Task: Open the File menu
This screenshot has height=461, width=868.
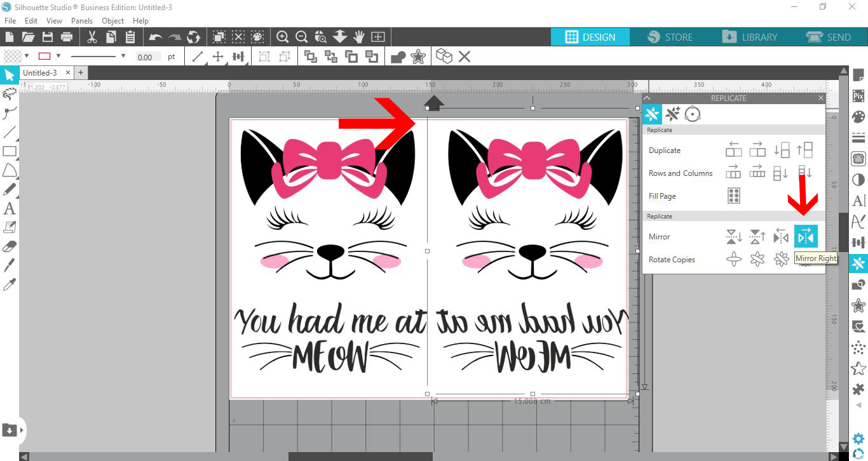Action: pos(10,21)
